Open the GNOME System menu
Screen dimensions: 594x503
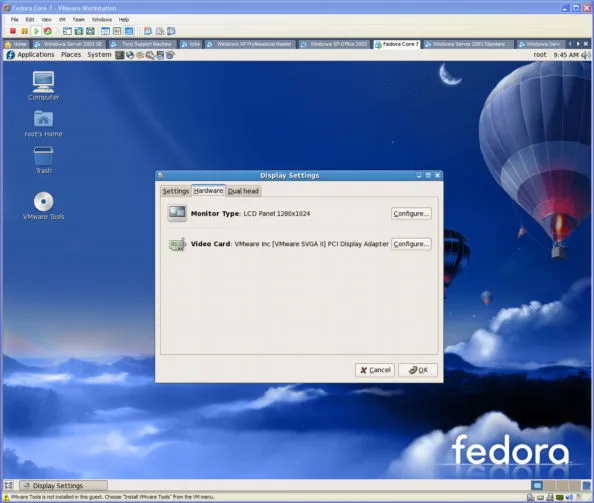(x=99, y=55)
